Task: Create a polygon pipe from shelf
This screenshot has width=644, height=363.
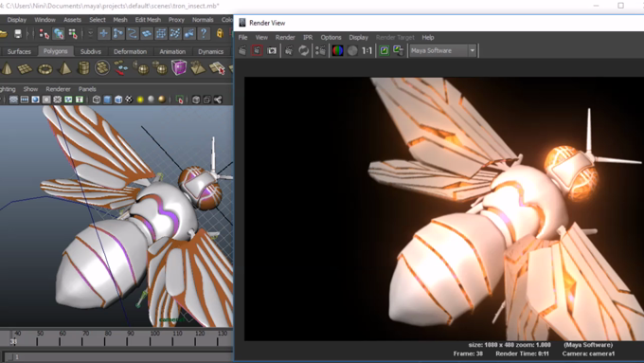Action: [83, 68]
